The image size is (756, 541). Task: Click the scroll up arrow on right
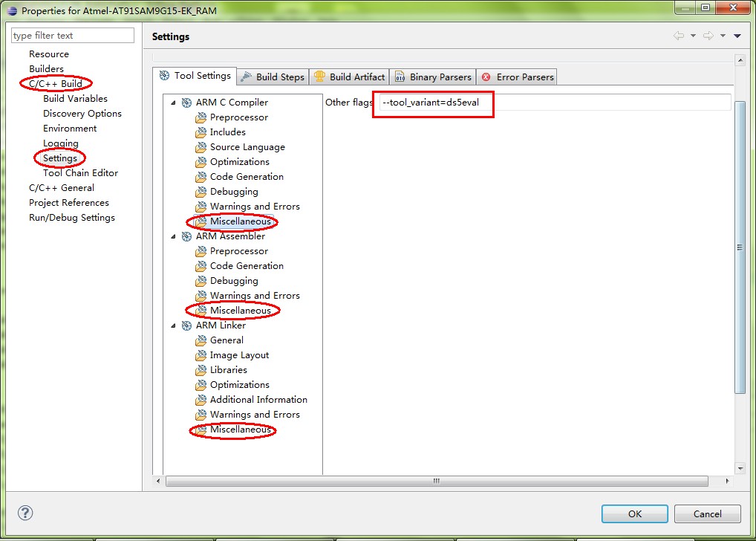click(740, 60)
